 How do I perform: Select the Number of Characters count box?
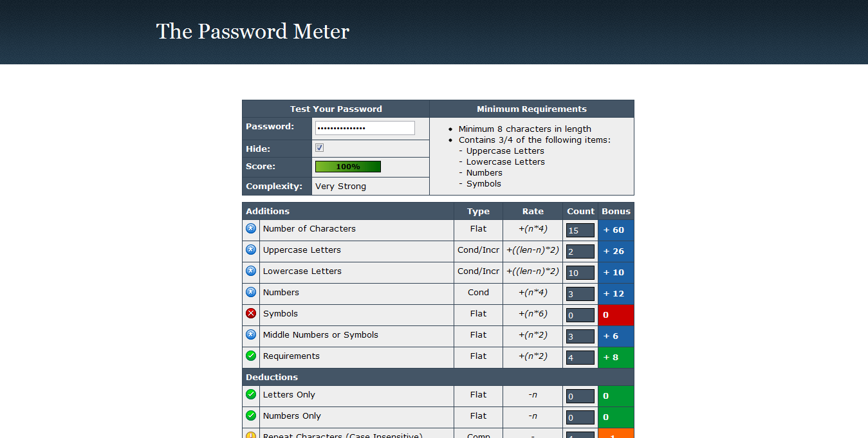click(x=580, y=230)
